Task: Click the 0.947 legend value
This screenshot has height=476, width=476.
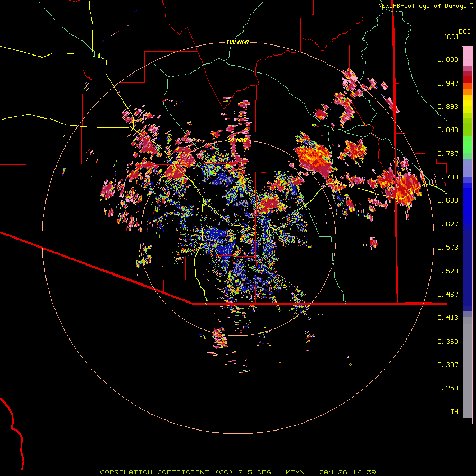Action: click(x=448, y=83)
